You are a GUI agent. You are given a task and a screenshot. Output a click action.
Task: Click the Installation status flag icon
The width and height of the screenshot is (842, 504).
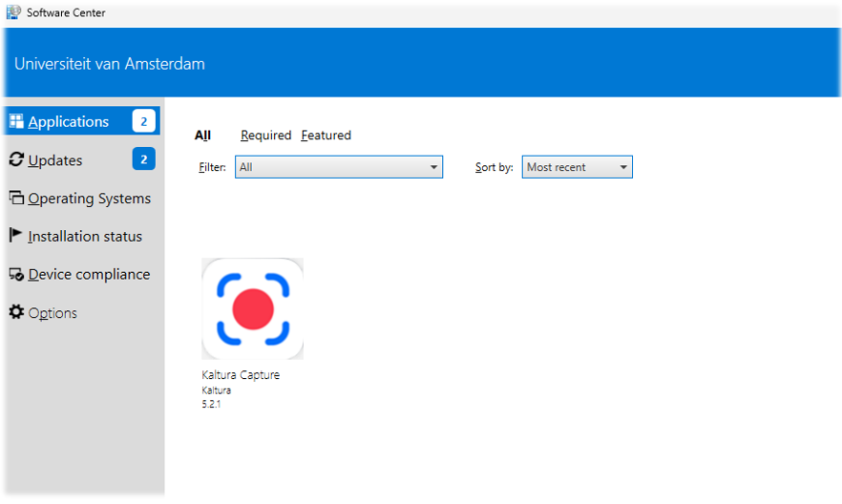click(x=15, y=235)
